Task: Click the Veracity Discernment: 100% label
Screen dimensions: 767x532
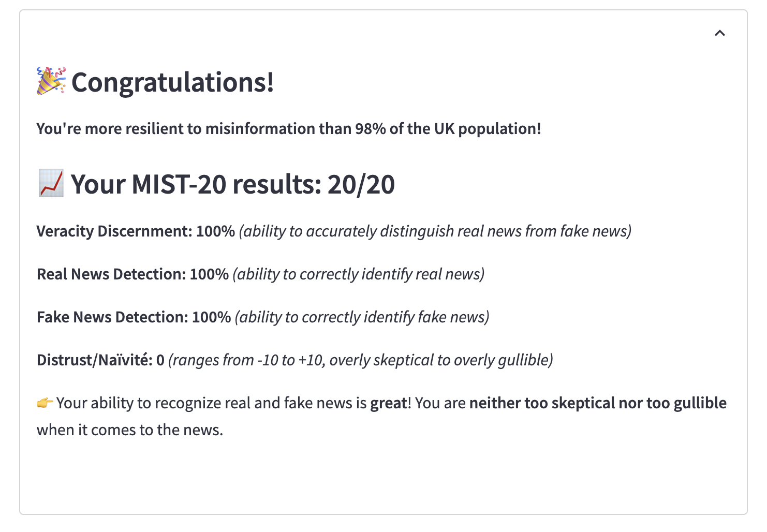Action: pos(136,231)
